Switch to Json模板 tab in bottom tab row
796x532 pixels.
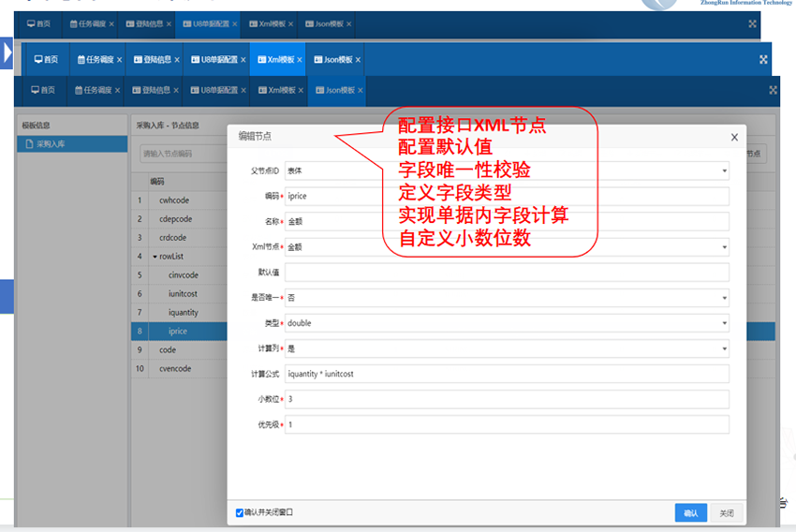[x=335, y=90]
